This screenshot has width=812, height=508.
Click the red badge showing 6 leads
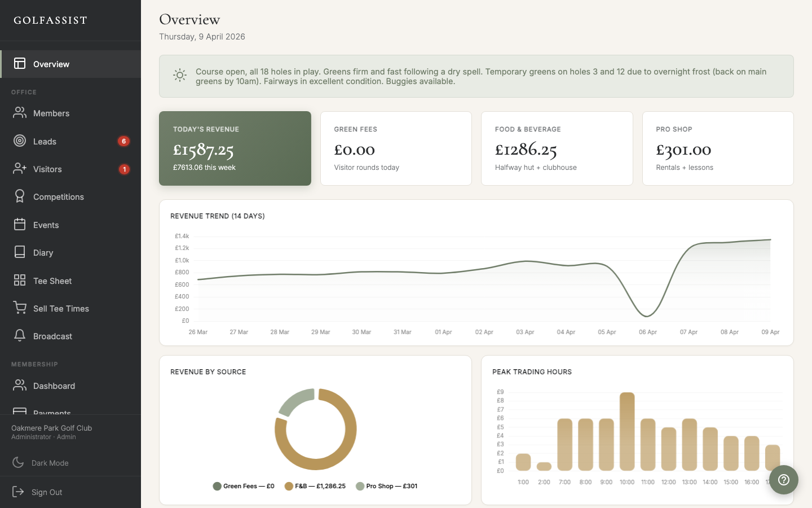click(x=123, y=141)
